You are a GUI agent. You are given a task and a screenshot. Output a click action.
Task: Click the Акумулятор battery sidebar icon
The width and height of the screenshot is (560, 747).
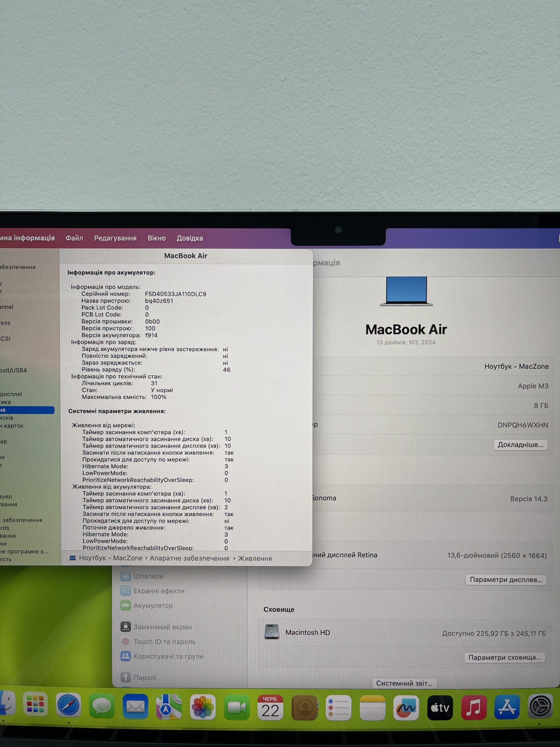[126, 605]
